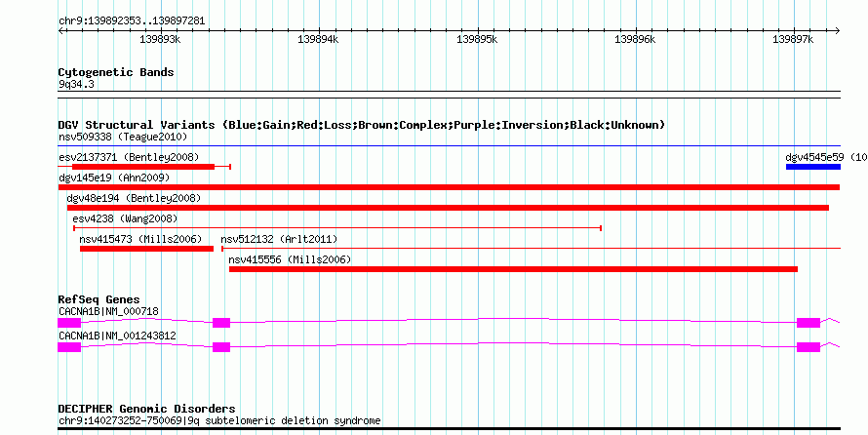
Task: Click middle exon of CACNA1B NM_001243812 transcript
Action: tap(221, 347)
